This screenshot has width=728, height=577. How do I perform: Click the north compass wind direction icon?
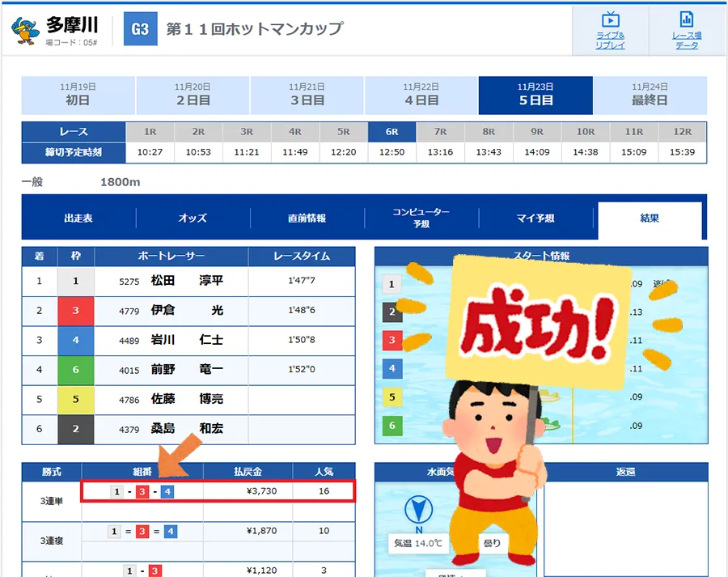418,510
